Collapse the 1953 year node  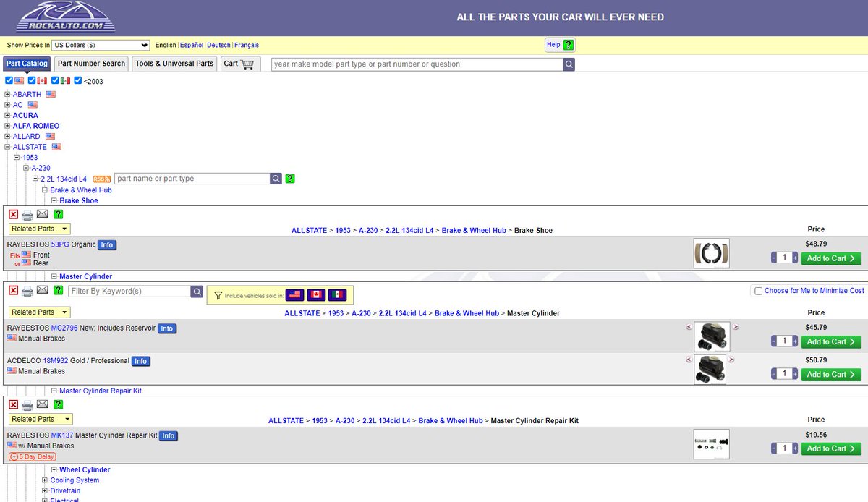17,157
